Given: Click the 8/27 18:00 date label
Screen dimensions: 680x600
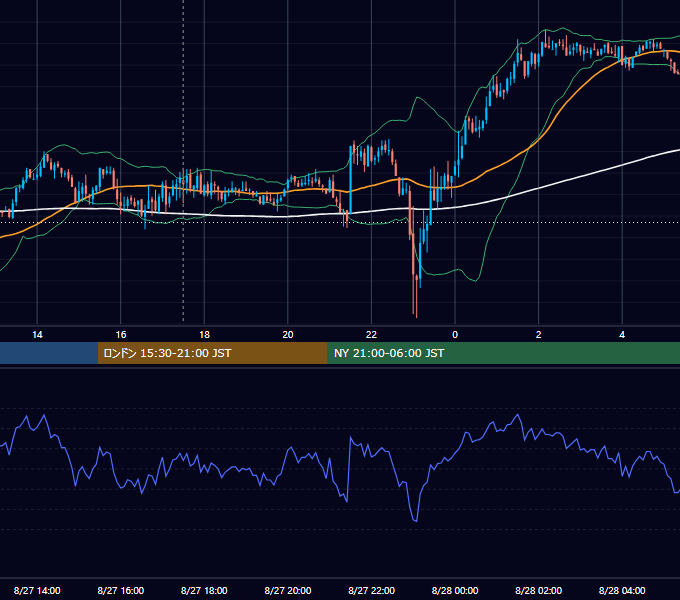Looking at the screenshot, I should (204, 590).
